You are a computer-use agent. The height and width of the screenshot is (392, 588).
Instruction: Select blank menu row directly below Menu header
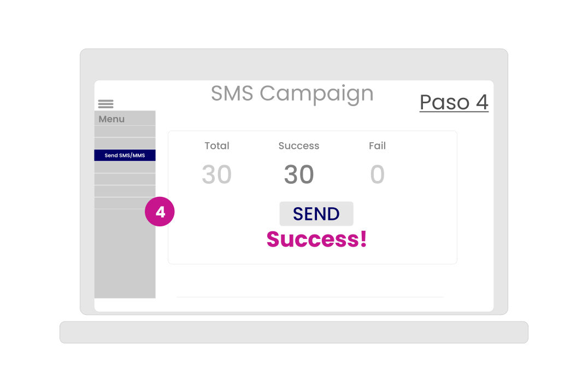tap(125, 131)
